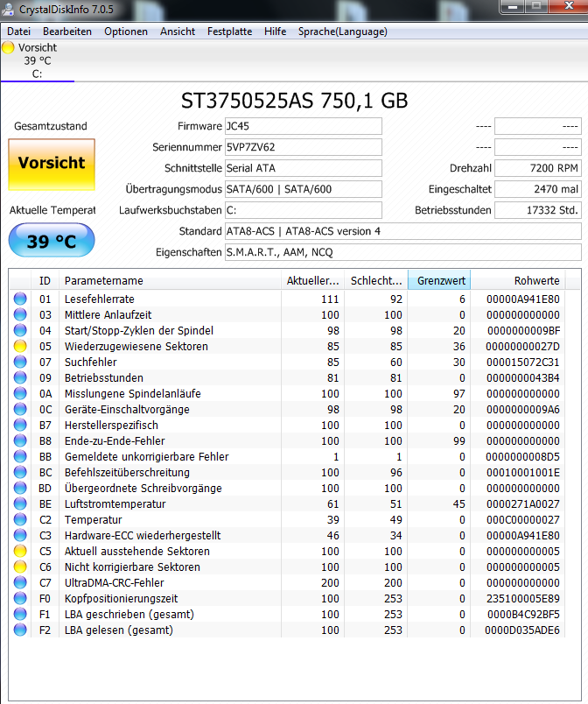Click the Rohwerte column header

(x=518, y=280)
